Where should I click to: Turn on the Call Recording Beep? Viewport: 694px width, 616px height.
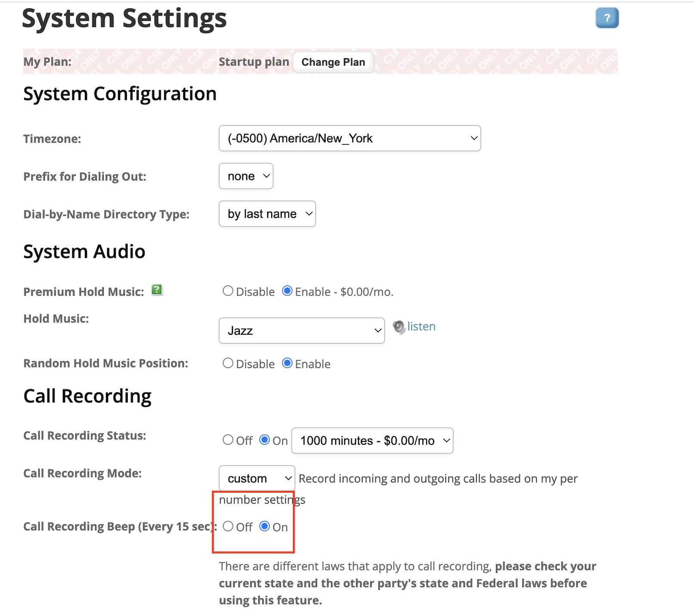[x=264, y=526]
